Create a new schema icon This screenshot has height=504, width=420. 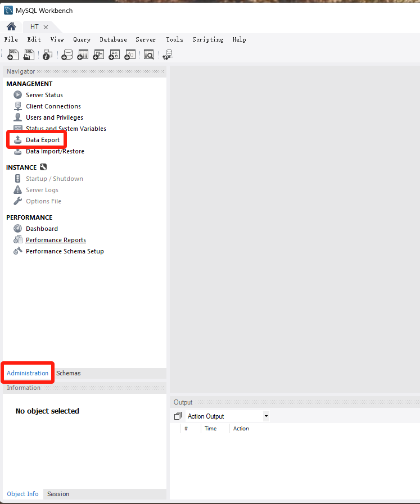coord(67,55)
